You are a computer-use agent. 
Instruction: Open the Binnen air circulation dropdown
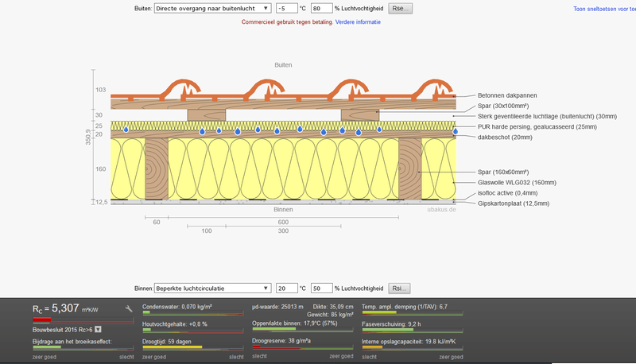point(212,288)
